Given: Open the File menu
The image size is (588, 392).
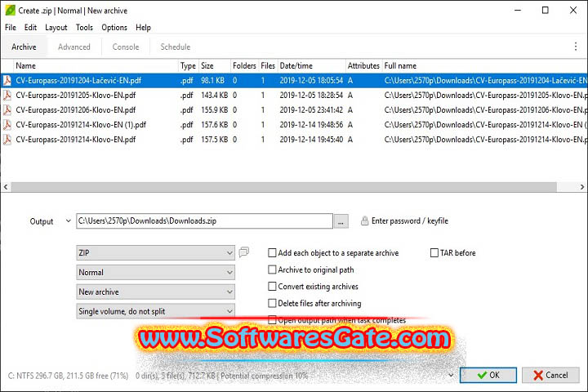Looking at the screenshot, I should click(11, 28).
